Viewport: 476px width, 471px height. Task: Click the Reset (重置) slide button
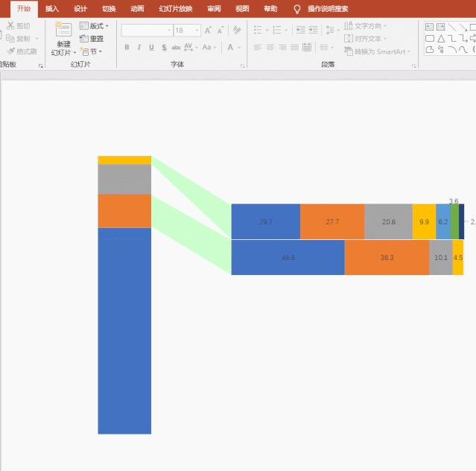tap(92, 39)
